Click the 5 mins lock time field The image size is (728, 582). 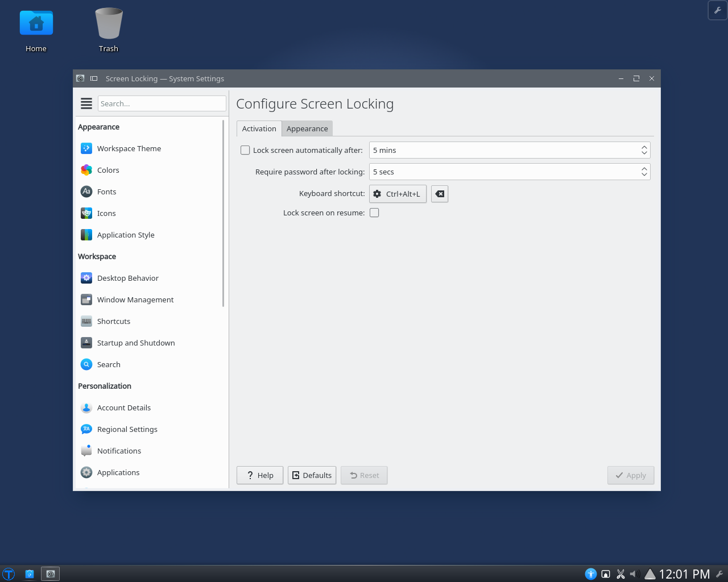point(510,150)
